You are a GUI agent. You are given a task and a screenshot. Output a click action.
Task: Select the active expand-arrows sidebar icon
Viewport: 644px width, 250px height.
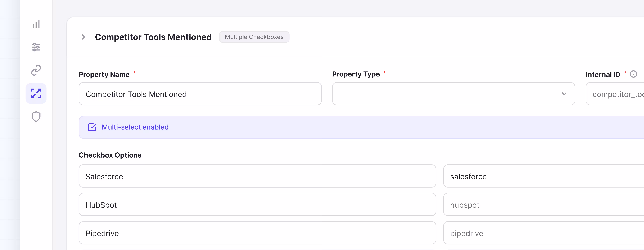(x=36, y=93)
